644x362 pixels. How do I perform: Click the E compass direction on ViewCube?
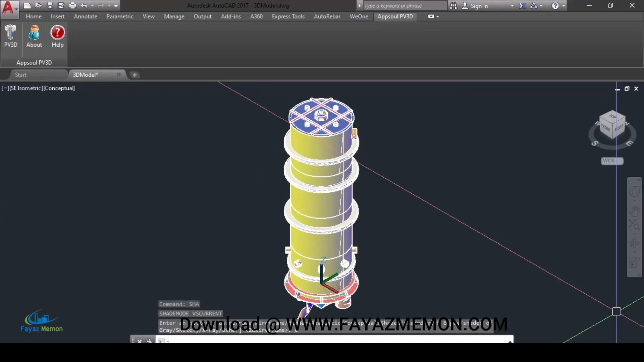pyautogui.click(x=629, y=143)
